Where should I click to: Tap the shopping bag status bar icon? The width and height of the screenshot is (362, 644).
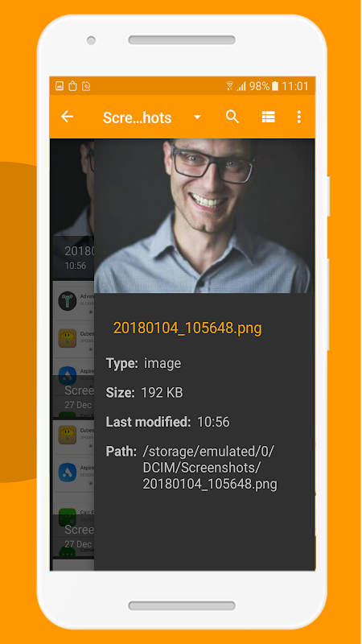coord(72,86)
